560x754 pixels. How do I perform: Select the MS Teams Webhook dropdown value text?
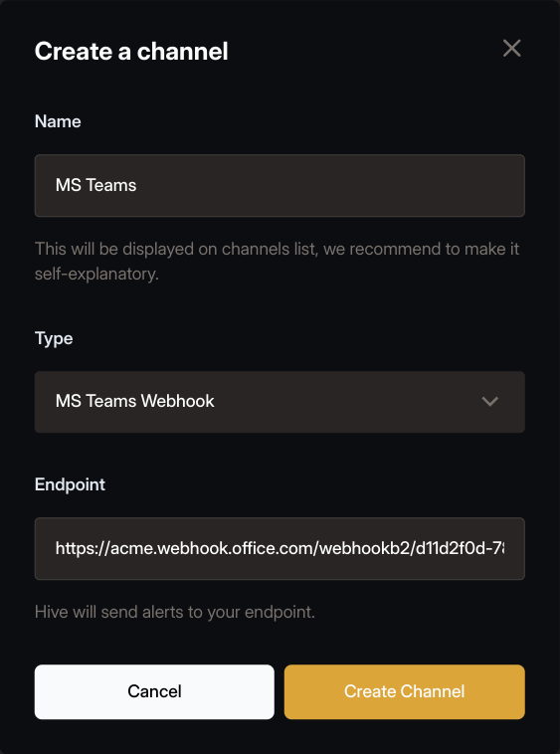click(x=134, y=401)
